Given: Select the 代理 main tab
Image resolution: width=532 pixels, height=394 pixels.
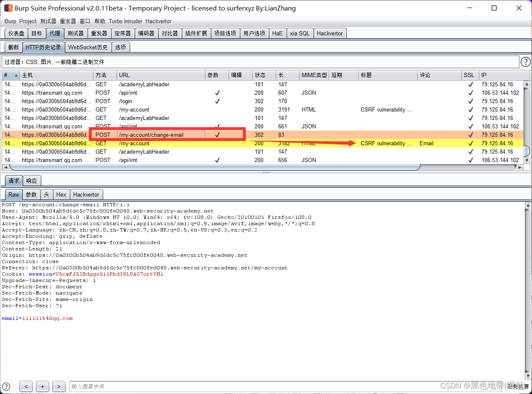Looking at the screenshot, I should [55, 33].
